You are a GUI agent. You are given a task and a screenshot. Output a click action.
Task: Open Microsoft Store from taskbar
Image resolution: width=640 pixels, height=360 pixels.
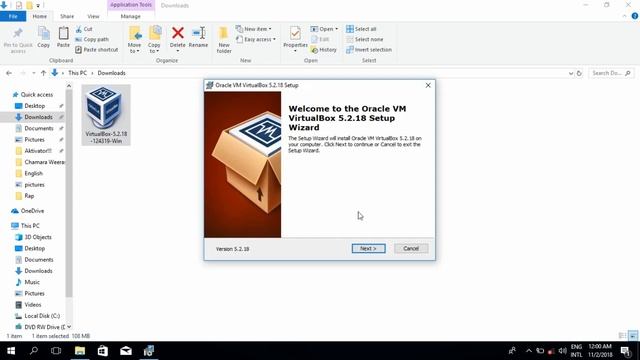coord(102,351)
